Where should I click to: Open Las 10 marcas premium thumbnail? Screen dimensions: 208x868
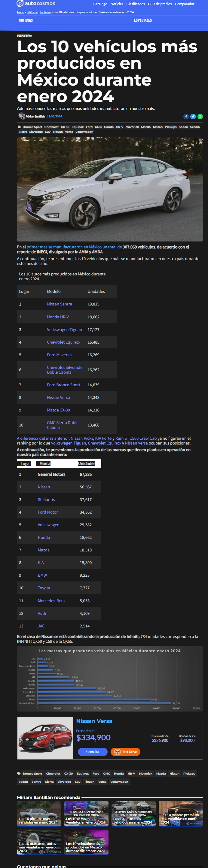coord(181,813)
